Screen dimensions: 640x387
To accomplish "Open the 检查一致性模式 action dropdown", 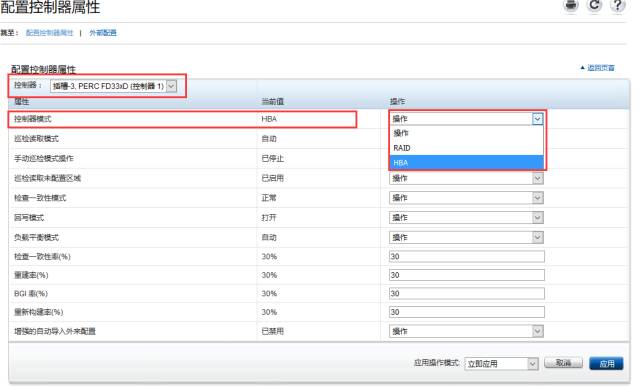I will point(466,198).
